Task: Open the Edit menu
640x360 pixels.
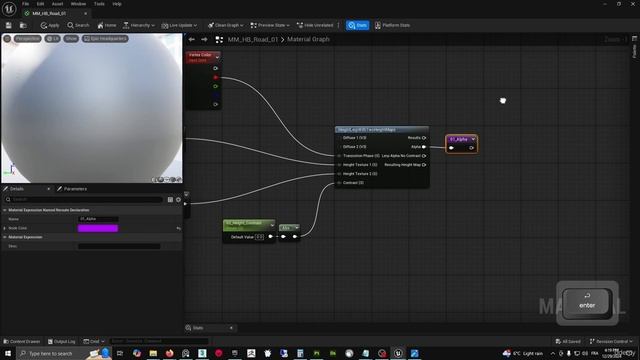Action: 40,4
